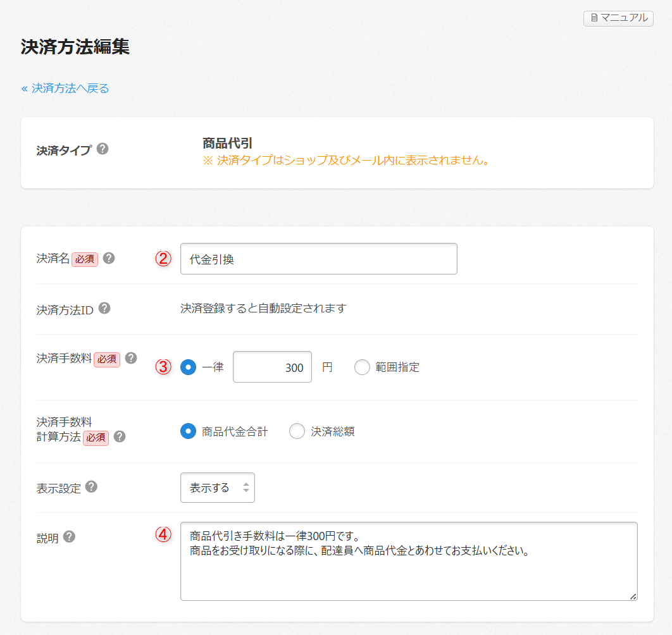Click the red circled number 2 marker
672x635 pixels.
(164, 259)
